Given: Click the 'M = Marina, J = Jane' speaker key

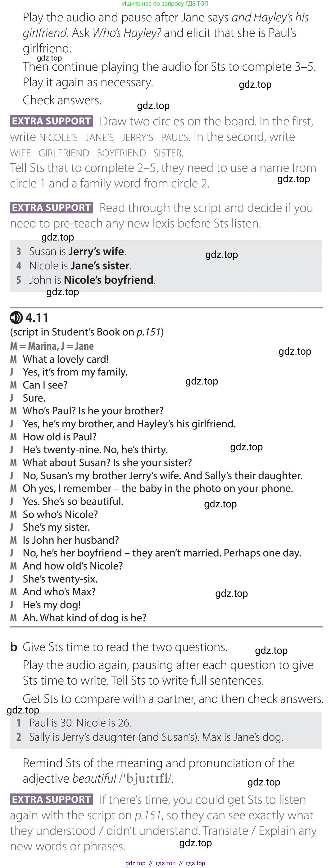Looking at the screenshot, I should (x=52, y=346).
